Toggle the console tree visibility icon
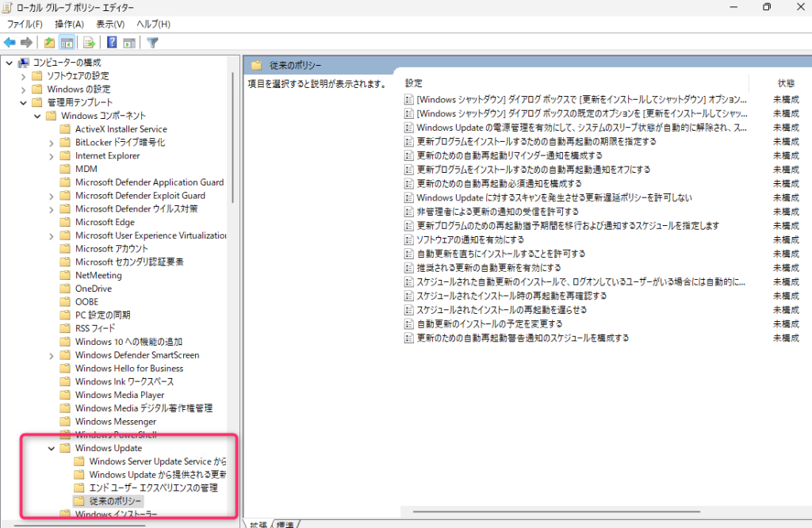 (67, 44)
